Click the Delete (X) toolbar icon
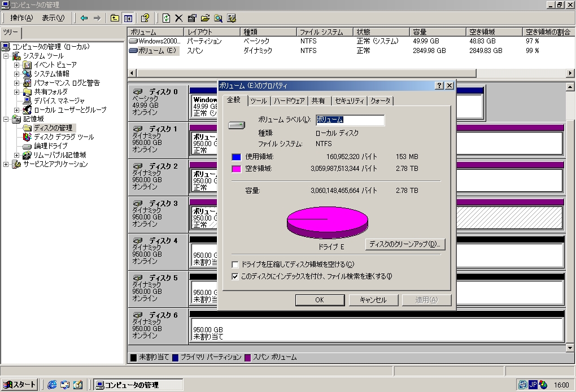The width and height of the screenshot is (576, 392). [179, 18]
